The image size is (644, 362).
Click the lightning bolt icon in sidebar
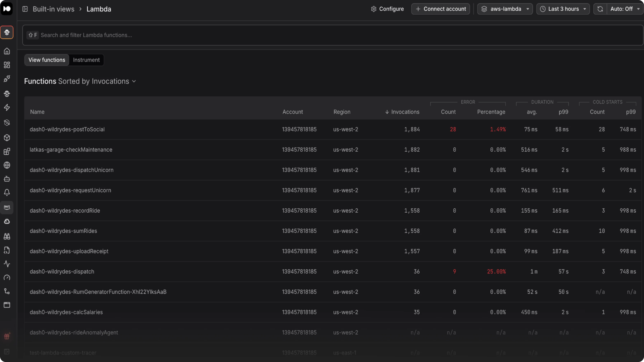[x=7, y=107]
